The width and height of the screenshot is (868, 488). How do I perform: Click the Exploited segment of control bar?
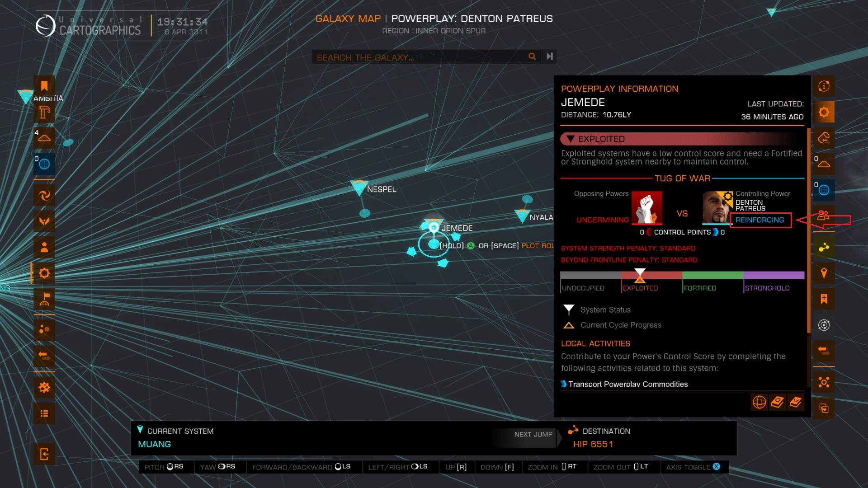651,275
